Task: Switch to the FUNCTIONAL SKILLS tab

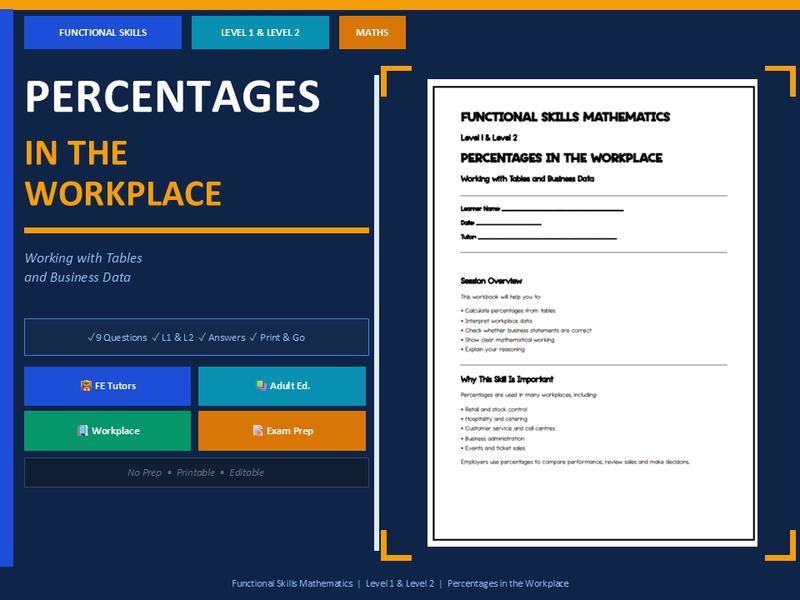Action: coord(102,32)
